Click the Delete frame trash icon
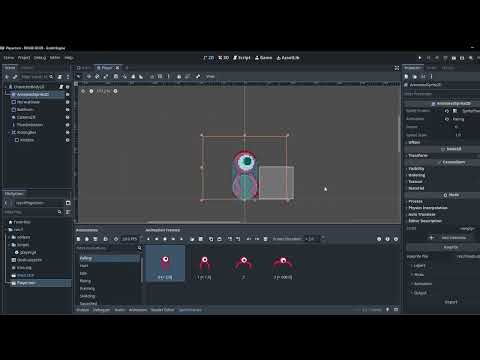This screenshot has width=480, height=360. [x=266, y=239]
